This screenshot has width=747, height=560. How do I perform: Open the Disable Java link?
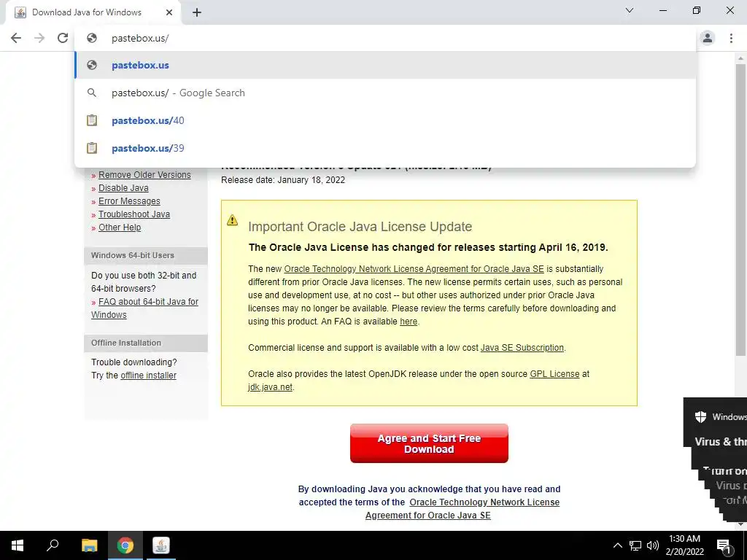(123, 188)
